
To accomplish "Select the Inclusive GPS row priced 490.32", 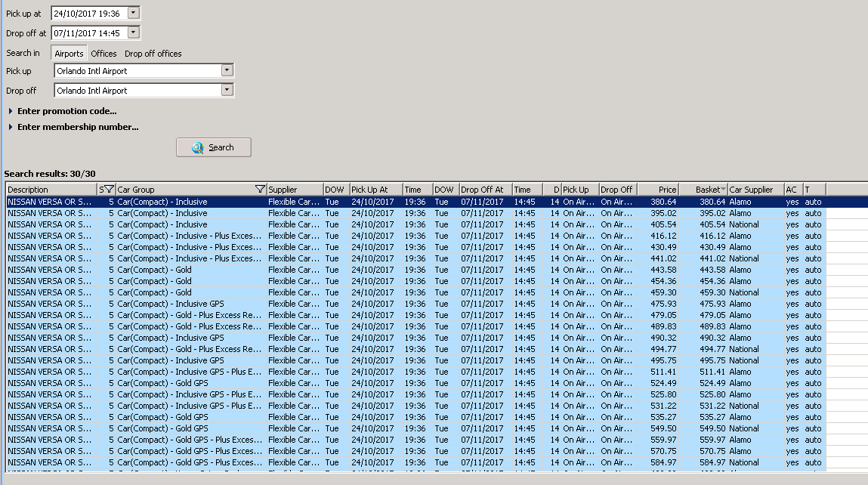I will click(415, 338).
